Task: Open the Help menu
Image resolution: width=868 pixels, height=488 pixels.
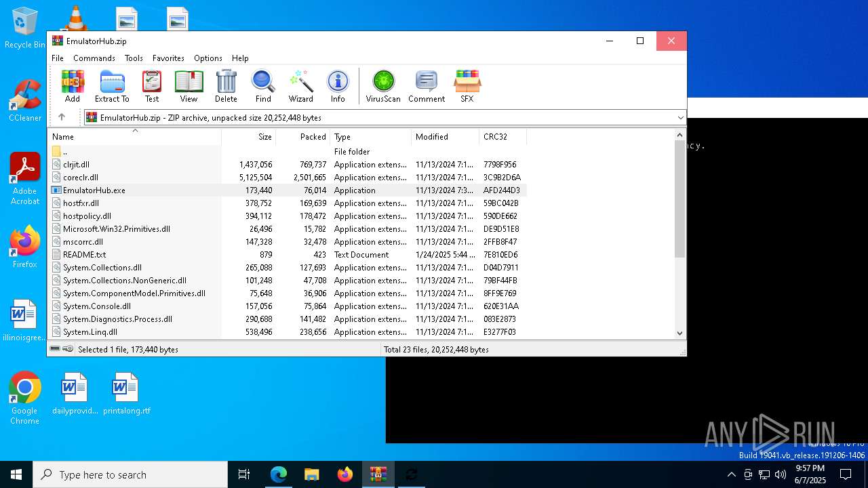Action: coord(240,58)
